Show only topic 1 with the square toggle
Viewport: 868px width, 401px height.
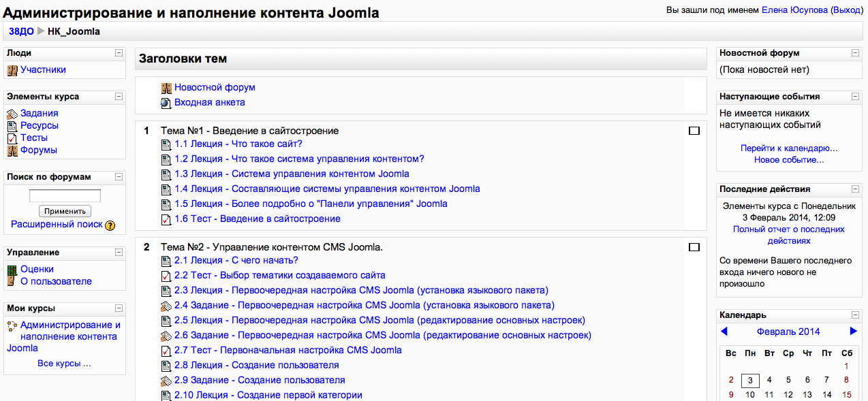coord(694,131)
